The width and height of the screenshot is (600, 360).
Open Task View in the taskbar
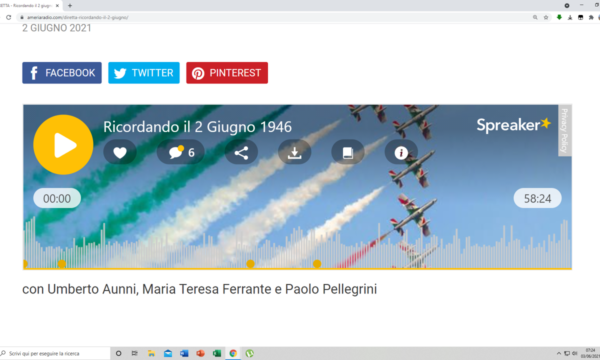tap(135, 353)
